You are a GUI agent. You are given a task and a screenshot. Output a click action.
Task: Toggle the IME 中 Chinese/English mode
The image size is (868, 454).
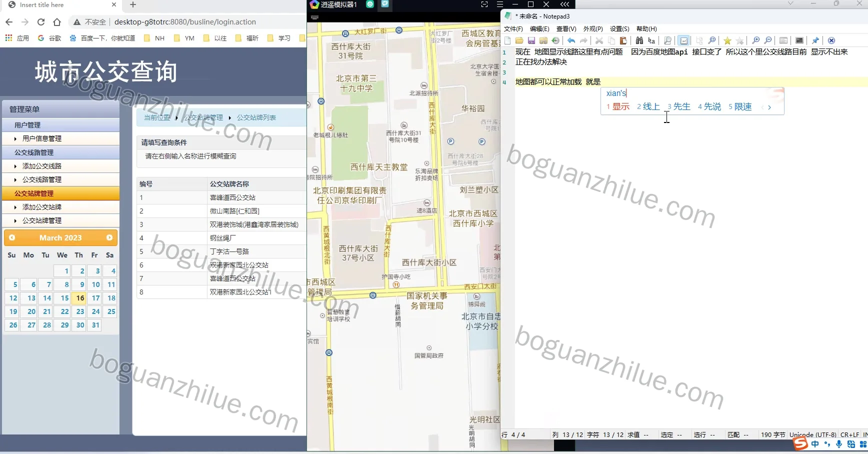click(x=815, y=444)
